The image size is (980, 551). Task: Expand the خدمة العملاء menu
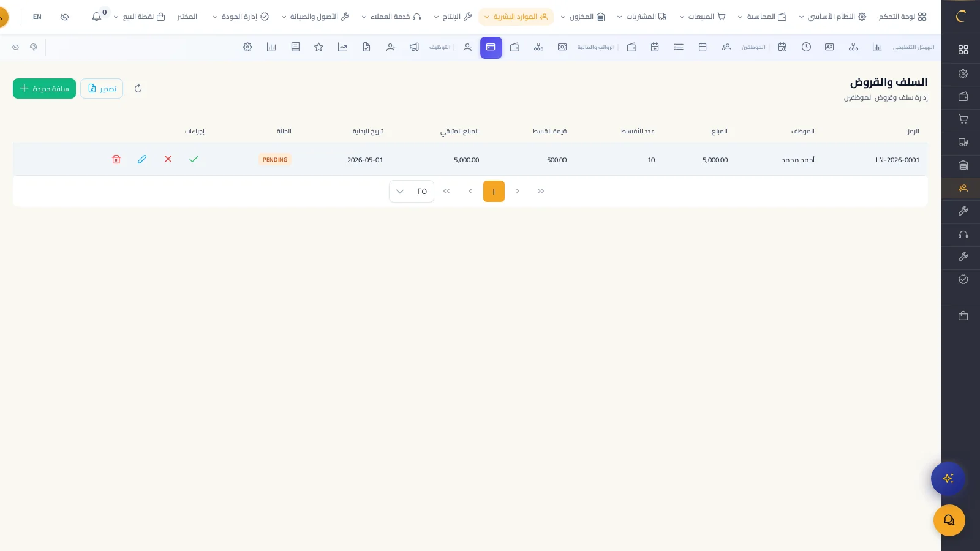(391, 17)
